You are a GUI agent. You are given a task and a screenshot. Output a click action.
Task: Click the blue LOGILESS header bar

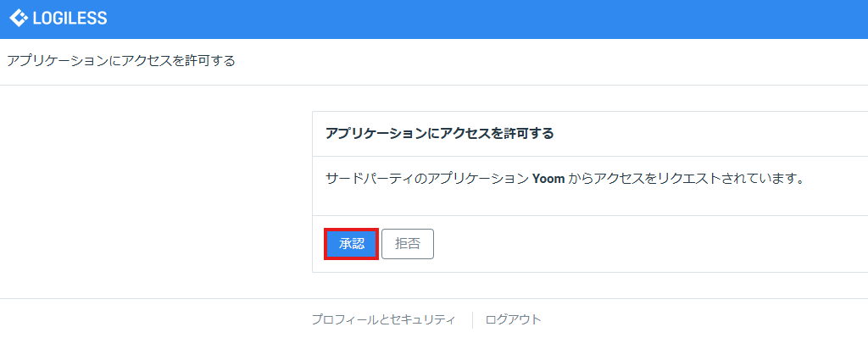(x=434, y=19)
